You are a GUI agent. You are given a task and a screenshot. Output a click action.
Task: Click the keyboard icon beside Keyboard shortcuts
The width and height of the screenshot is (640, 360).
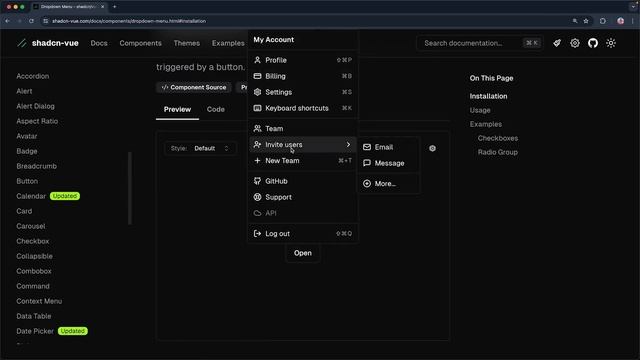tap(257, 108)
